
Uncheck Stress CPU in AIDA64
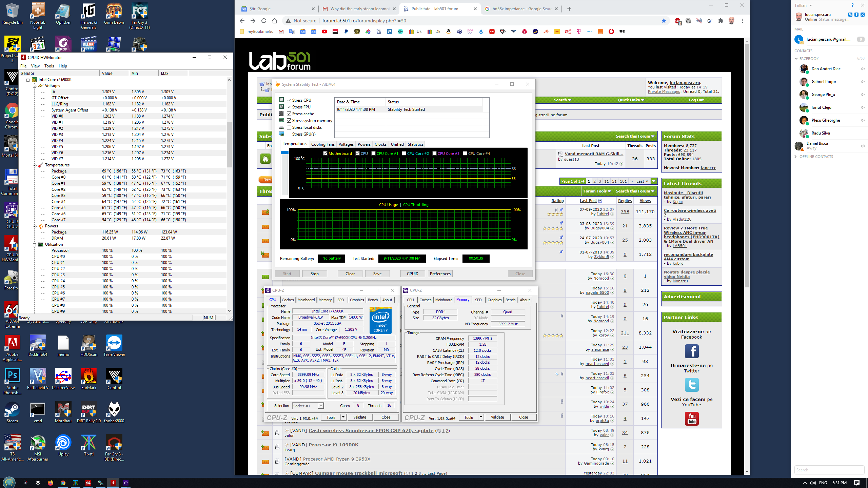pyautogui.click(x=289, y=100)
